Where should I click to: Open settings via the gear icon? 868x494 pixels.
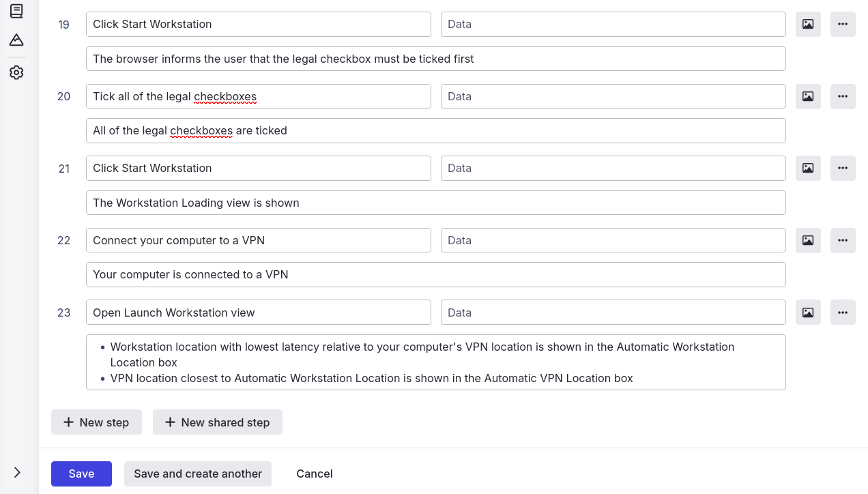[16, 72]
